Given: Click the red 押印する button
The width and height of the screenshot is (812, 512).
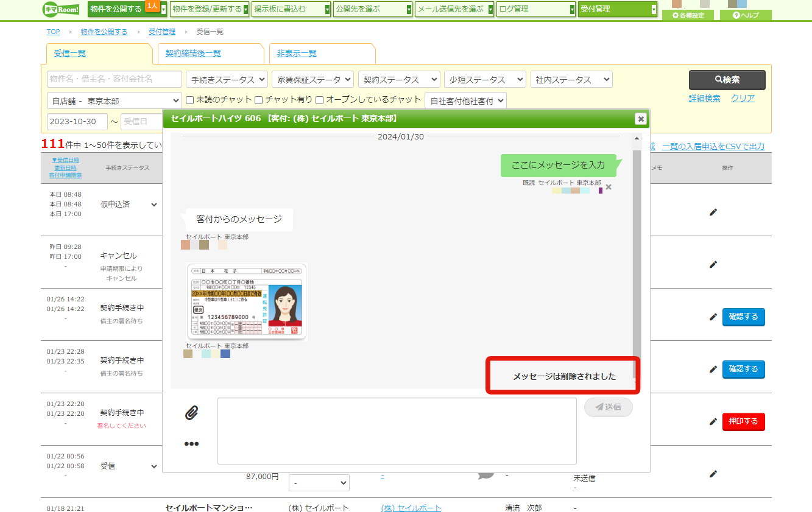Looking at the screenshot, I should point(743,421).
